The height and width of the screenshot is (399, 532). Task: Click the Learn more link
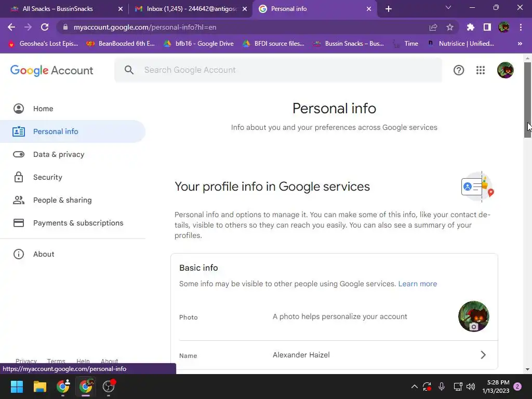417,284
